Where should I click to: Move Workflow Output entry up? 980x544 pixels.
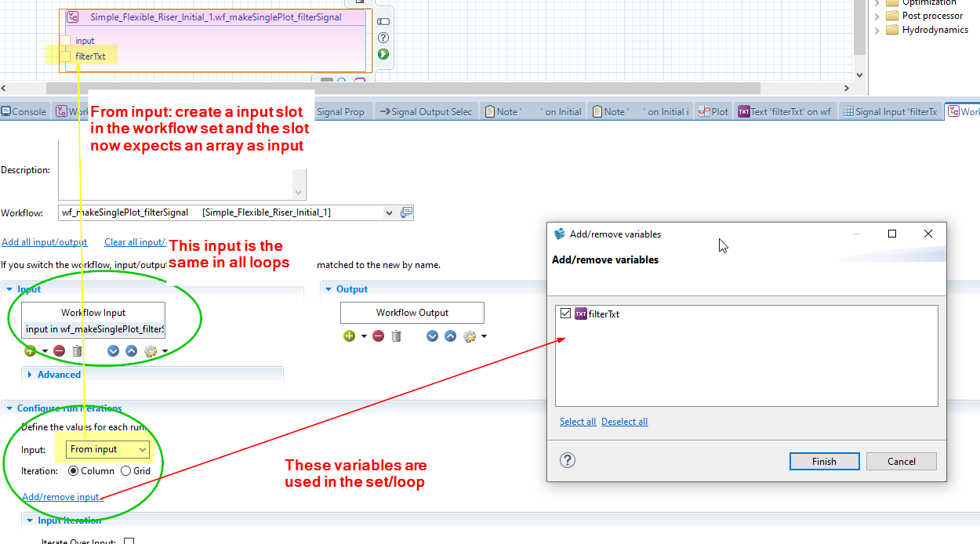point(450,336)
